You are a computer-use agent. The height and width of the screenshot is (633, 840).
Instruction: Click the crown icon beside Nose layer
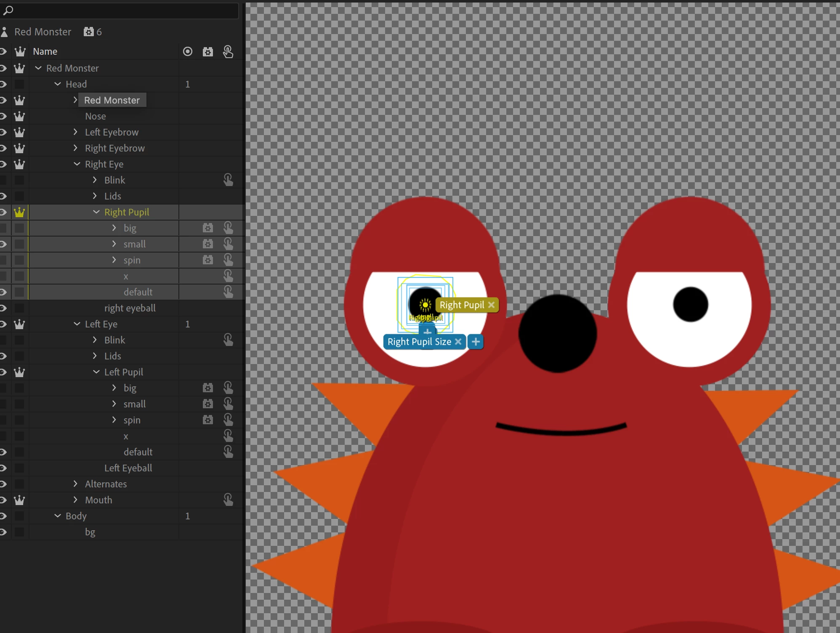[x=19, y=116]
